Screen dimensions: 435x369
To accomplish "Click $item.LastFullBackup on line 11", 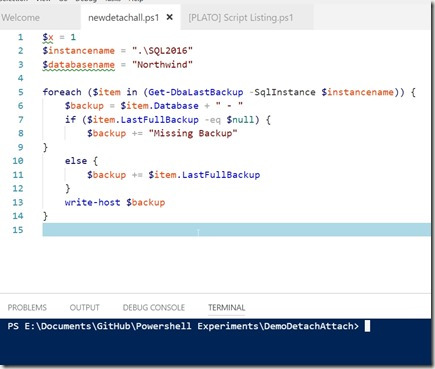I will (204, 175).
